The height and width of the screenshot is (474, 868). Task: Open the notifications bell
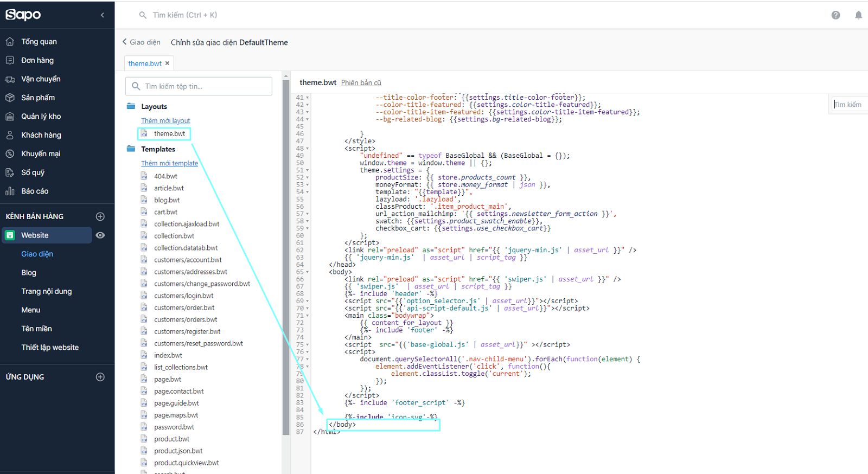(x=858, y=15)
